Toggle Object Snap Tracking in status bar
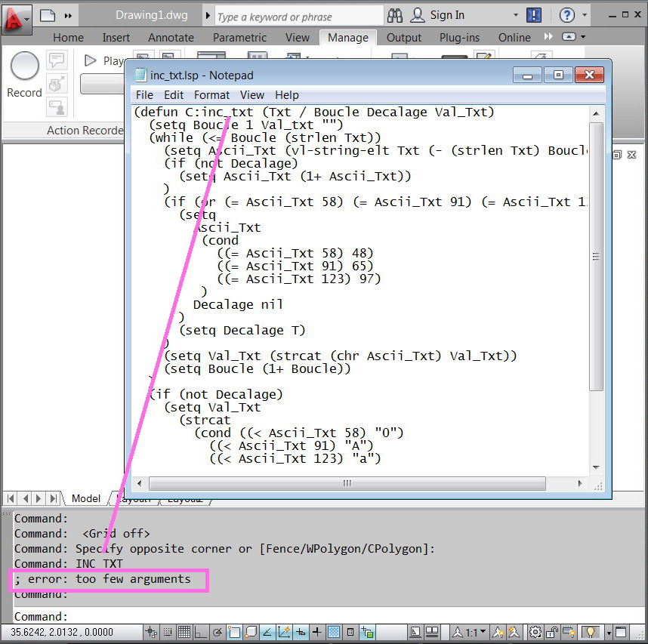The image size is (648, 644). (x=267, y=633)
